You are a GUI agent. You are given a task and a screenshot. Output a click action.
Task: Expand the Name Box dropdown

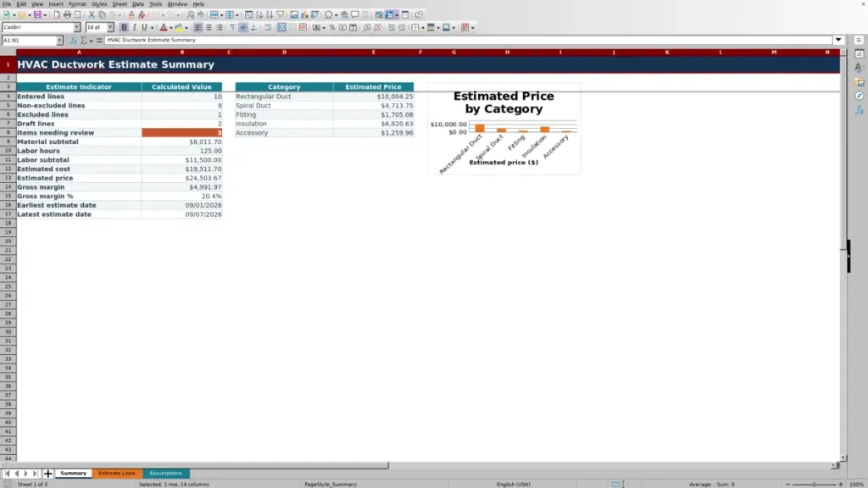point(59,41)
